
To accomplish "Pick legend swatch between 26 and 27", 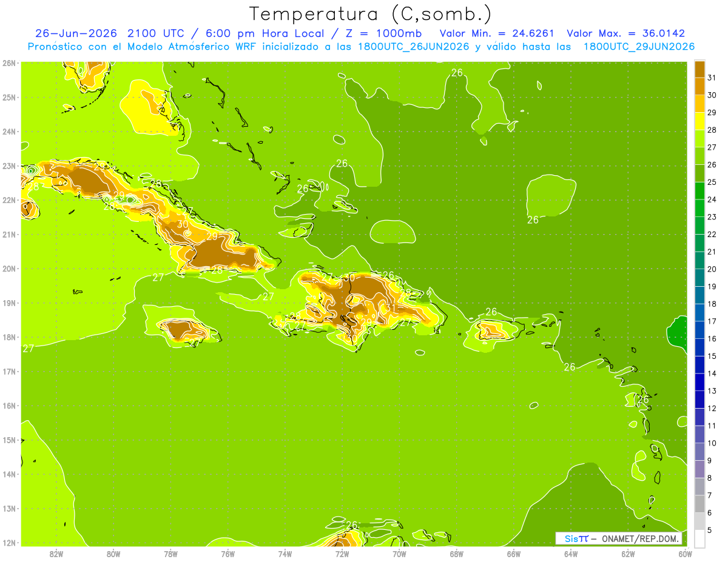I will point(700,157).
